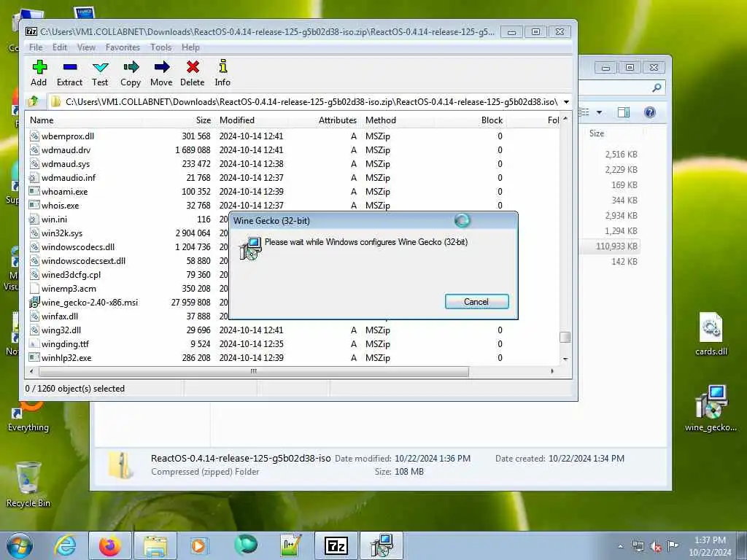Extract files using the Extract icon
The image size is (747, 560).
69,72
